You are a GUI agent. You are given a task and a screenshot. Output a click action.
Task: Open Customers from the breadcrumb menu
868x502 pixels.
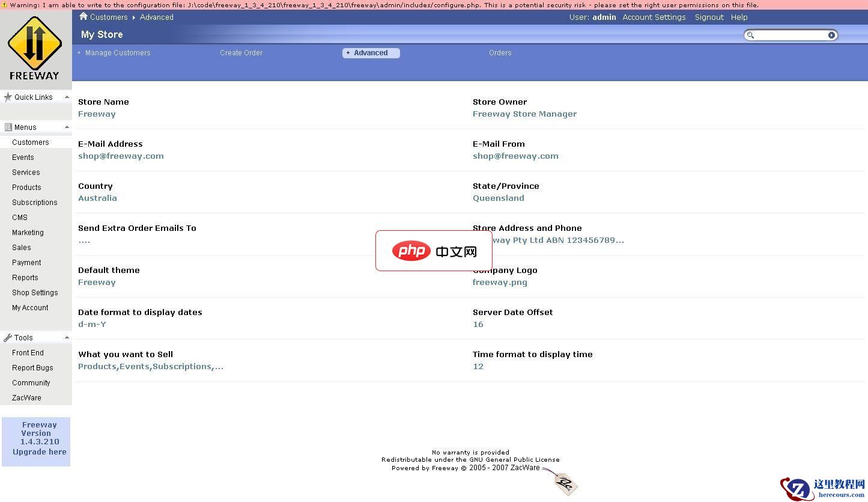coord(107,17)
